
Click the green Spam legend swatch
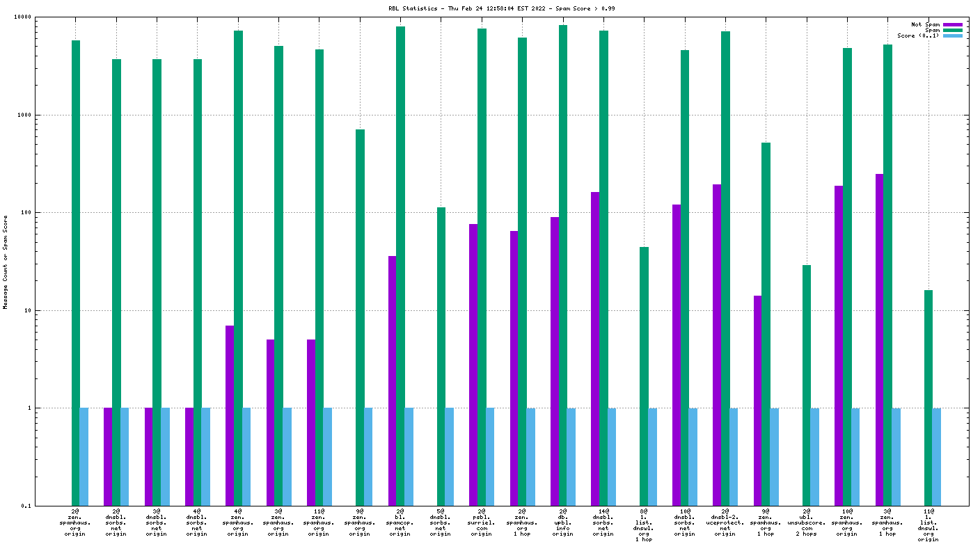pyautogui.click(x=953, y=30)
